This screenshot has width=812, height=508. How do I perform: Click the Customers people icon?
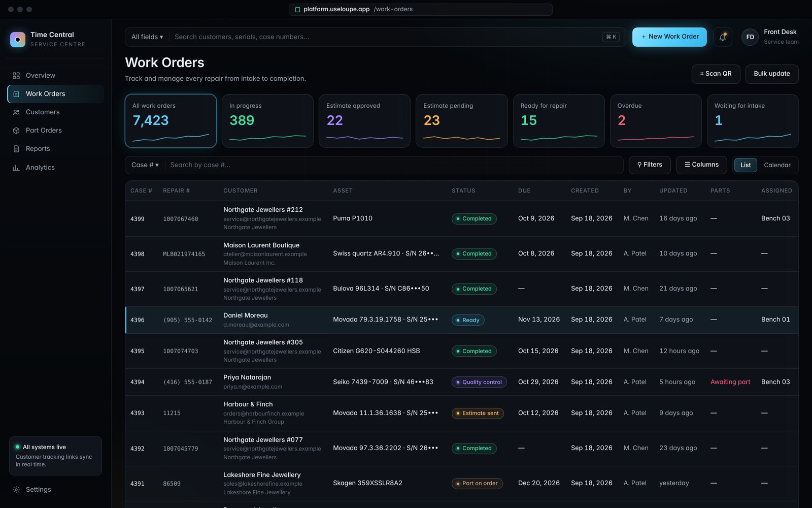(x=16, y=112)
